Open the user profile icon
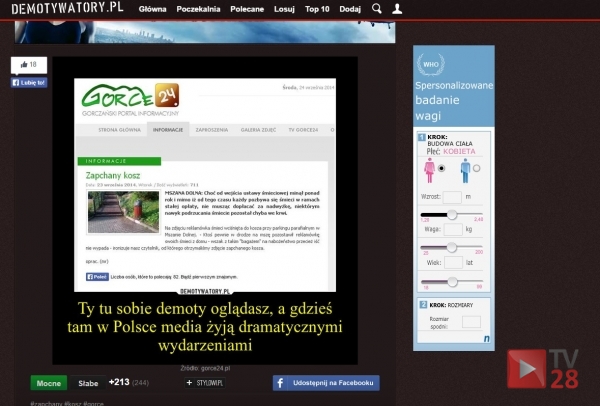 click(x=397, y=9)
